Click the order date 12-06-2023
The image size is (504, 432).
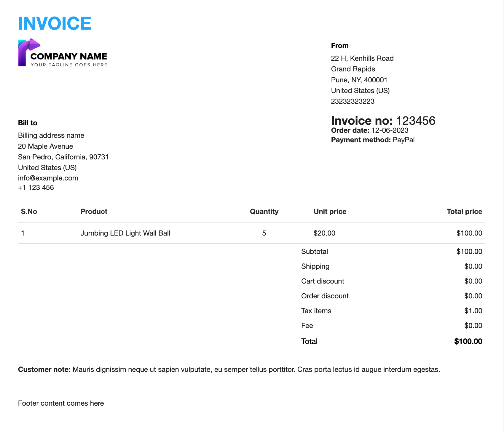tap(390, 130)
